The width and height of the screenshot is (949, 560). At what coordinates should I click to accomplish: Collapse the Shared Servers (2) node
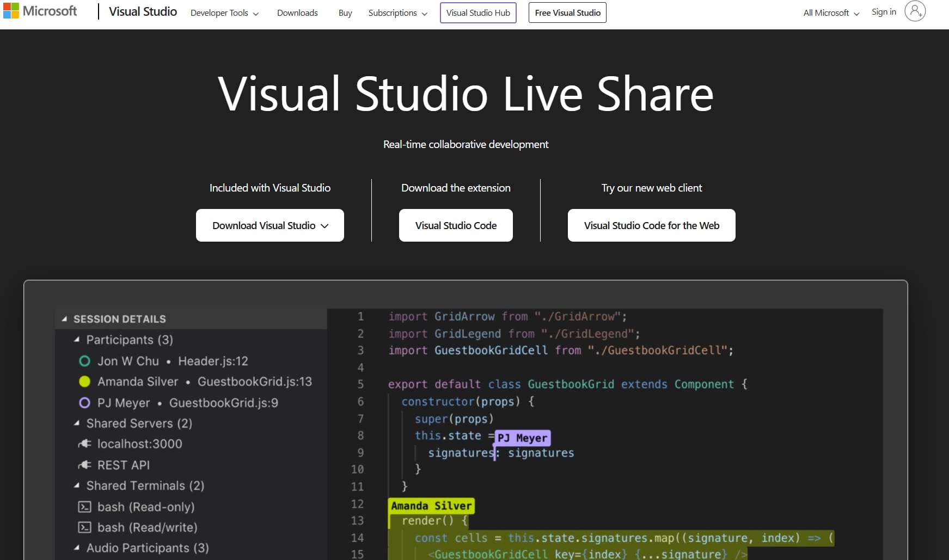click(77, 423)
